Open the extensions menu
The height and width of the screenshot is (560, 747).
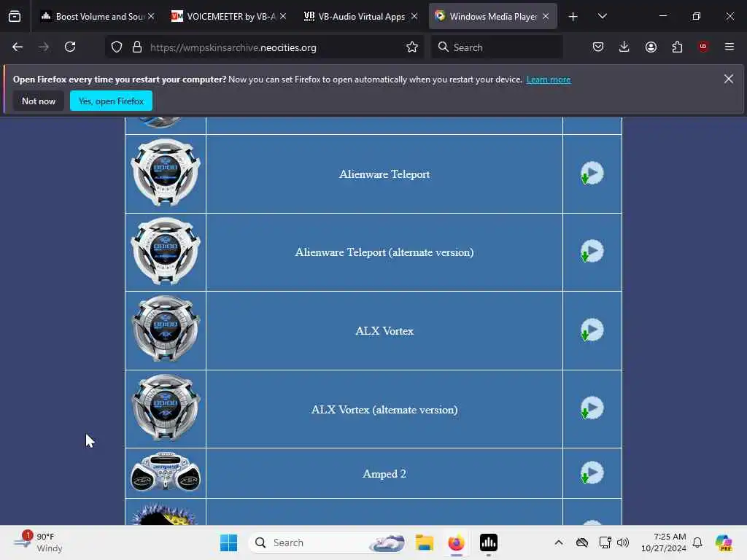(677, 47)
